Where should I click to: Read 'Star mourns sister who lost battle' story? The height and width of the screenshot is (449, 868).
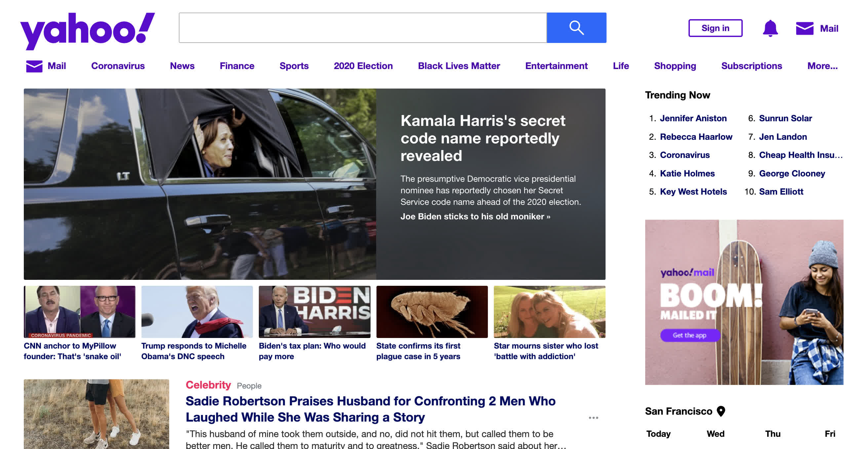click(546, 351)
